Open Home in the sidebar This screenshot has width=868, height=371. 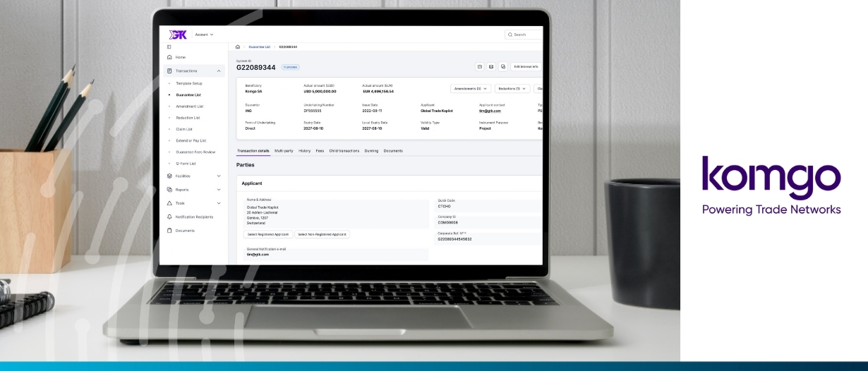click(x=180, y=57)
